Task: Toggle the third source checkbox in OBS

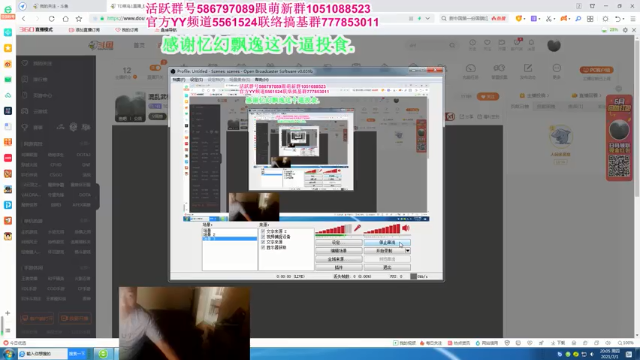Action: [263, 242]
